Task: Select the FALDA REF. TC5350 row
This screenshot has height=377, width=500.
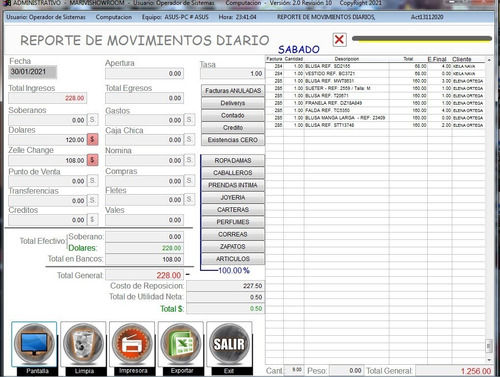Action: [x=375, y=110]
